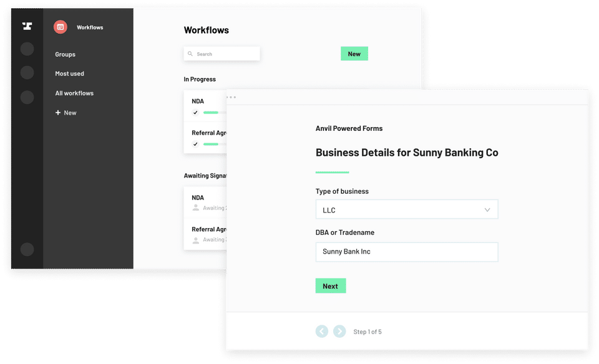Click the bottom circle in dark sidebar

pyautogui.click(x=27, y=249)
